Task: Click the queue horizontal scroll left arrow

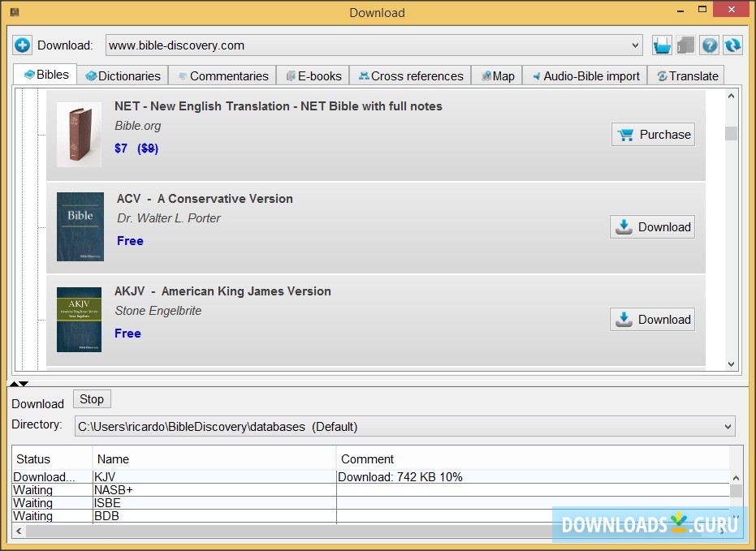Action: 19,531
